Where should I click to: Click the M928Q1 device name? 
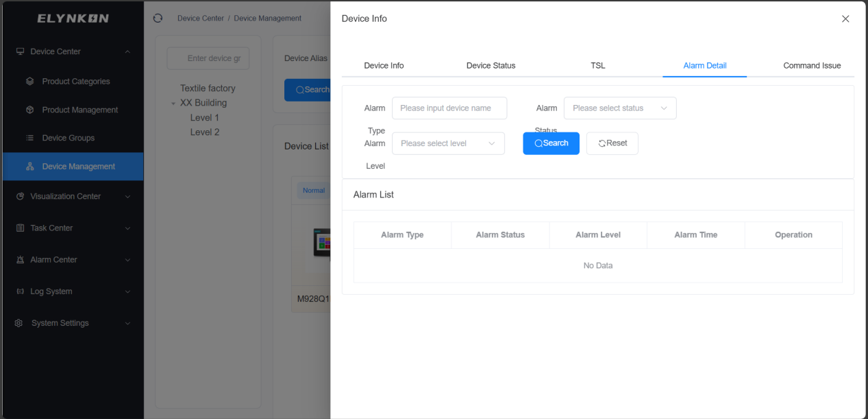[x=313, y=299]
